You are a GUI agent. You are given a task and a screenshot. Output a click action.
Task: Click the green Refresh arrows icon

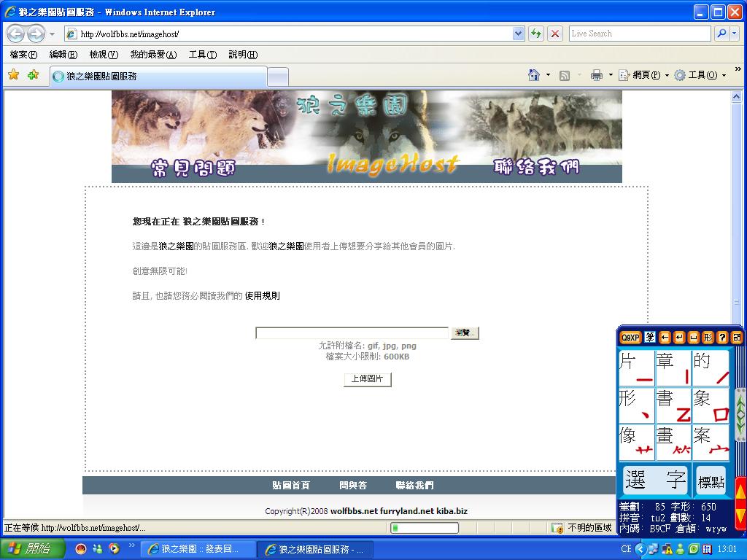coord(536,34)
